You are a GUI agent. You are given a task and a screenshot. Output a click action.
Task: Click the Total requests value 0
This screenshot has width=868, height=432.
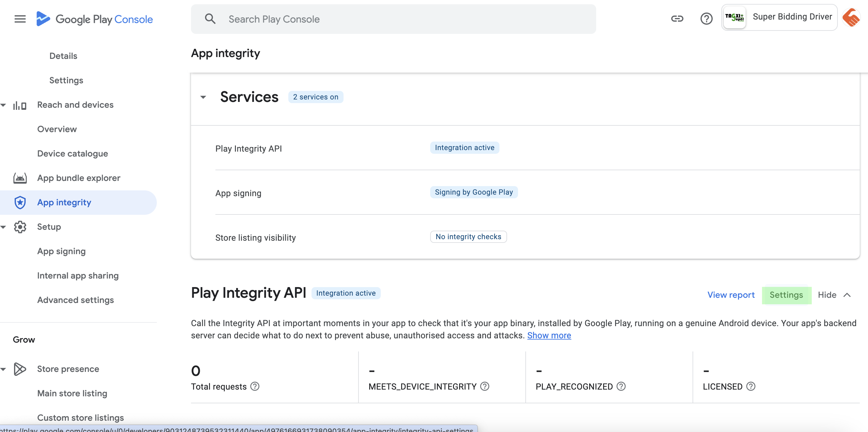pyautogui.click(x=196, y=371)
